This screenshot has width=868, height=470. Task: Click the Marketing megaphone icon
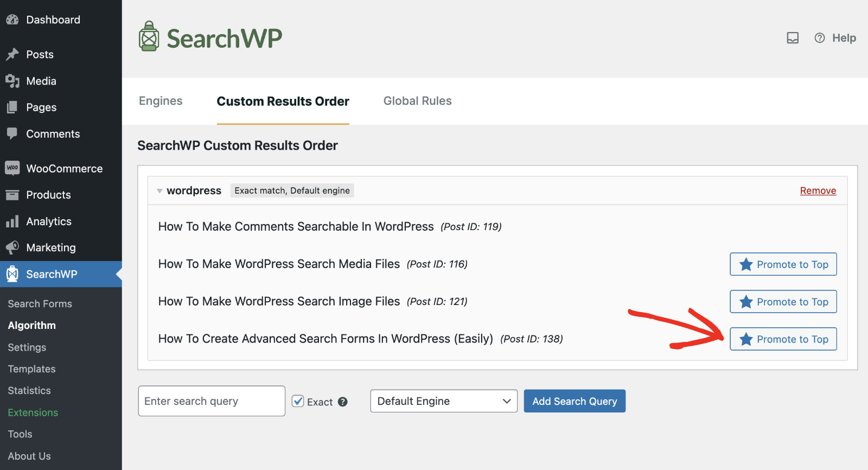pos(12,247)
